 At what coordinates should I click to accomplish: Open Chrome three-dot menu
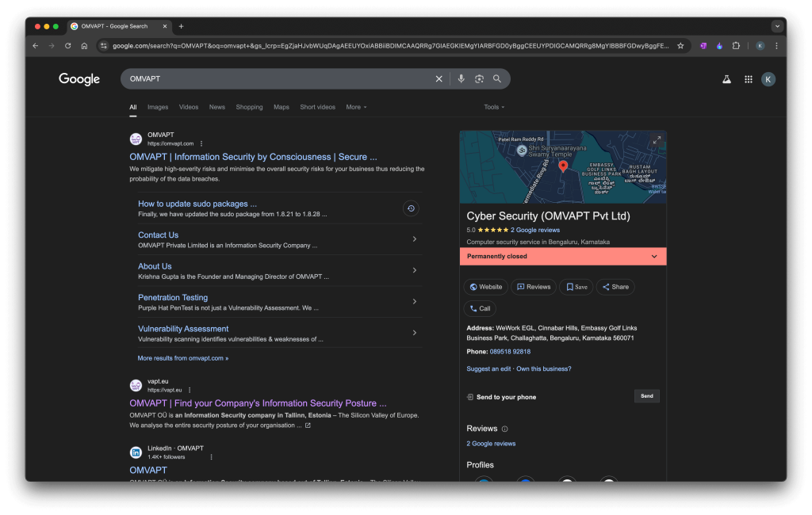pos(776,45)
